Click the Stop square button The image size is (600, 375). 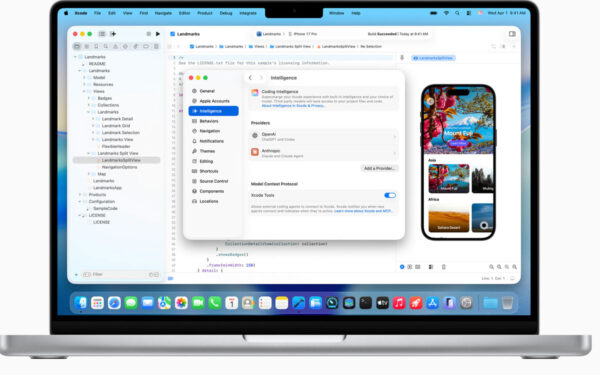(x=148, y=34)
